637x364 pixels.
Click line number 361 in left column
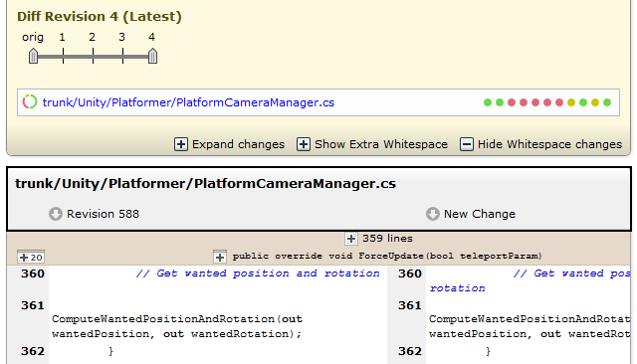[x=33, y=305]
